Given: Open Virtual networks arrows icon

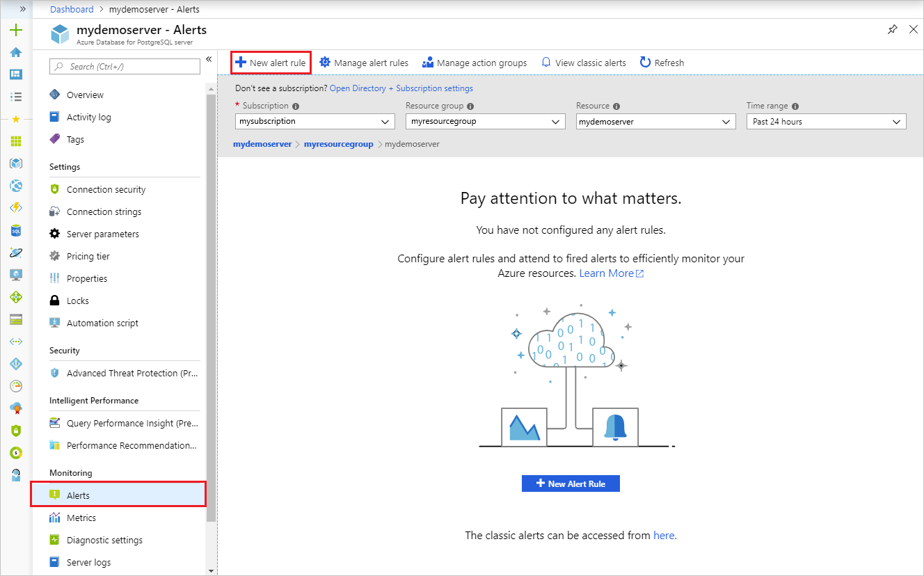Looking at the screenshot, I should click(16, 342).
